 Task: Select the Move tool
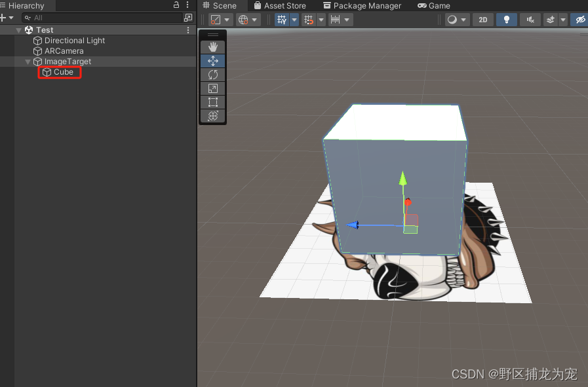point(212,61)
